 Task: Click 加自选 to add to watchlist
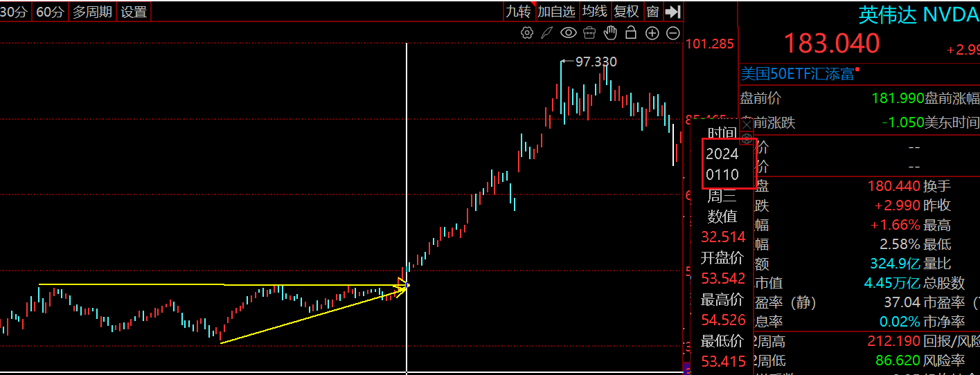[557, 12]
